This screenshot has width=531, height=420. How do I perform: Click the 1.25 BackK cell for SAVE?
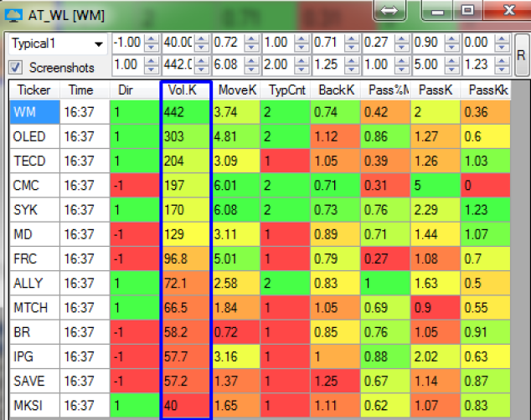[335, 382]
